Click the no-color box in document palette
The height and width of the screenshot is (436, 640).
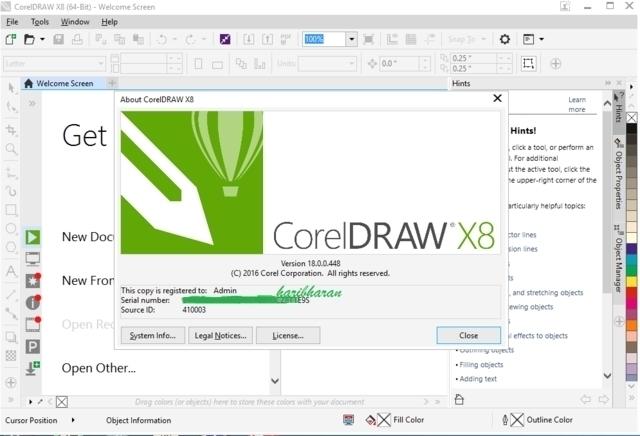pos(62,402)
